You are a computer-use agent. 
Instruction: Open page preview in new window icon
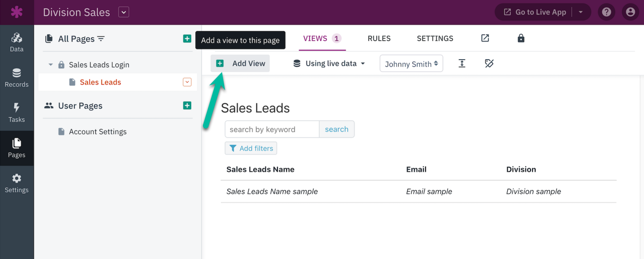pyautogui.click(x=485, y=38)
